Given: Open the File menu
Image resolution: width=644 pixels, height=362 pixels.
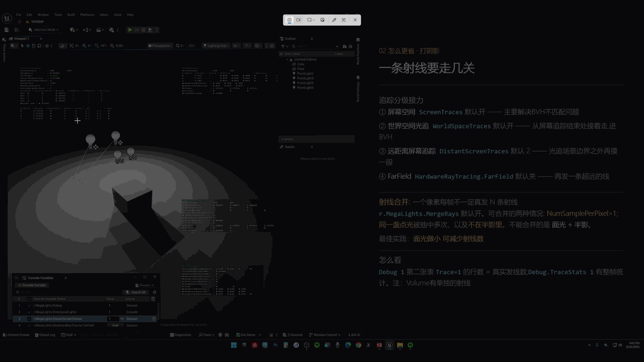Looking at the screenshot, I should (x=19, y=15).
